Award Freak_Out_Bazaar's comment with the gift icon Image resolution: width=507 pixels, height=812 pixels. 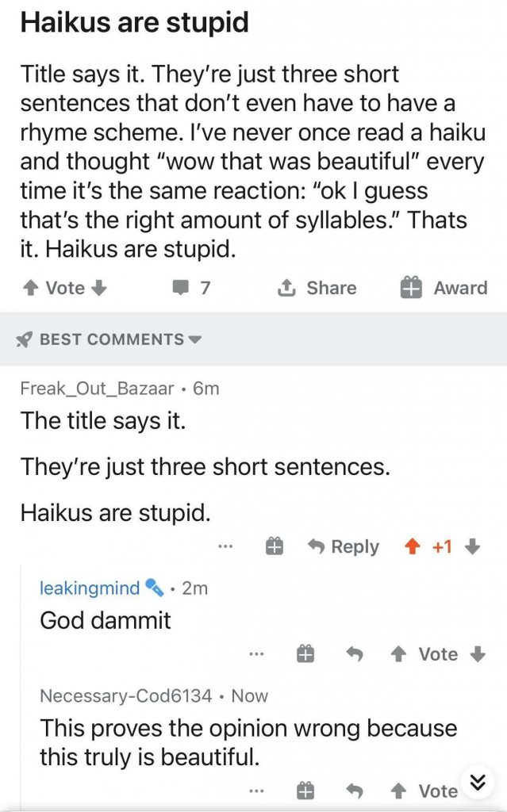point(275,546)
